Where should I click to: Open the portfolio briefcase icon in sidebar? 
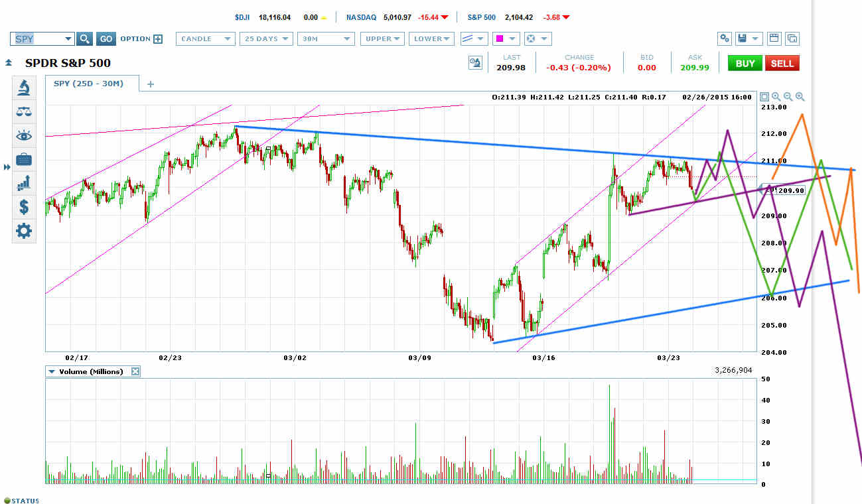[24, 159]
